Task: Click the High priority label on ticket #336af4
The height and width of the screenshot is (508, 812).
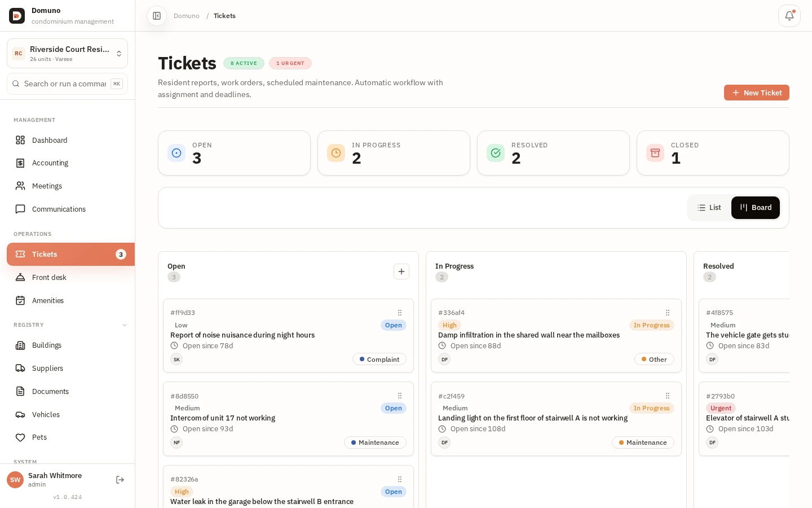Action: [x=449, y=325]
